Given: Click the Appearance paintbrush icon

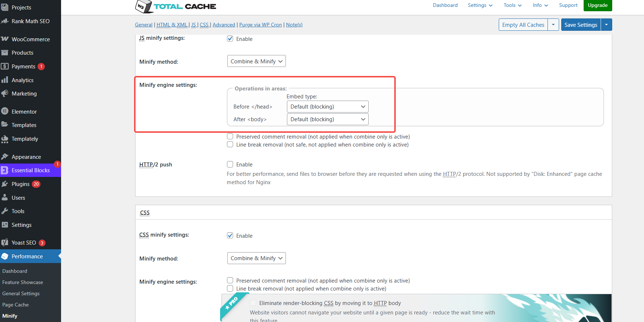Looking at the screenshot, I should click(x=5, y=157).
